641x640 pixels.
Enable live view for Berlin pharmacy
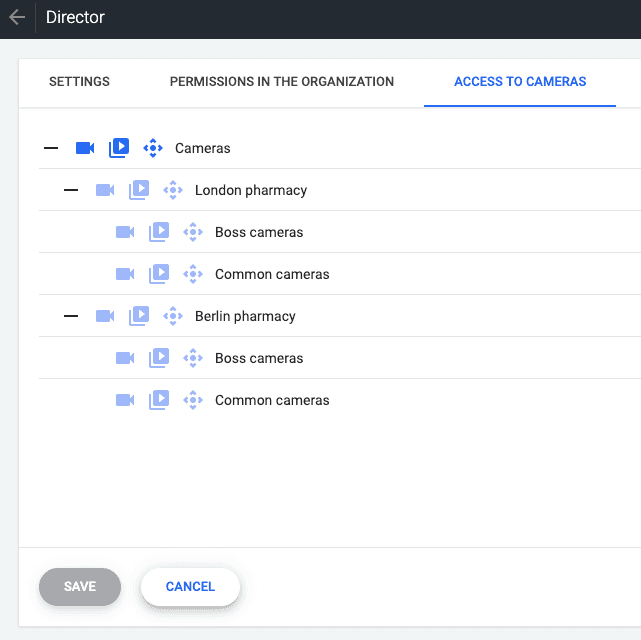click(105, 316)
